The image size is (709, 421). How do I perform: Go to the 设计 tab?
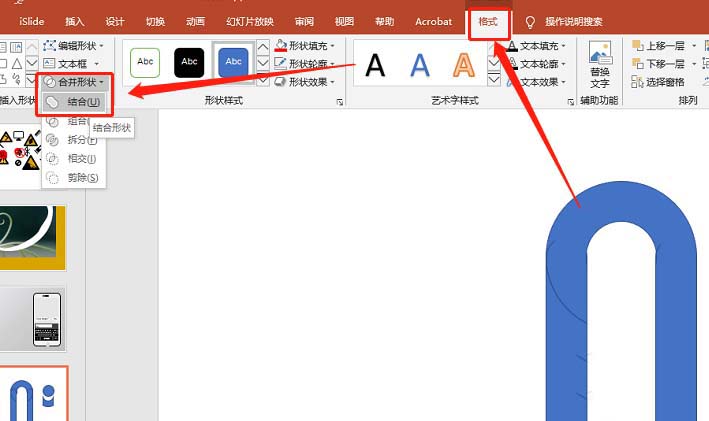[x=115, y=22]
